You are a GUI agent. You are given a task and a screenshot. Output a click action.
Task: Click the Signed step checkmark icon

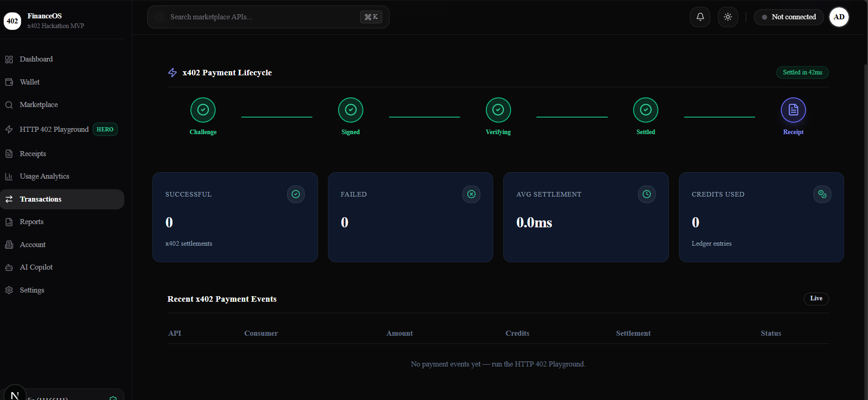(x=351, y=110)
